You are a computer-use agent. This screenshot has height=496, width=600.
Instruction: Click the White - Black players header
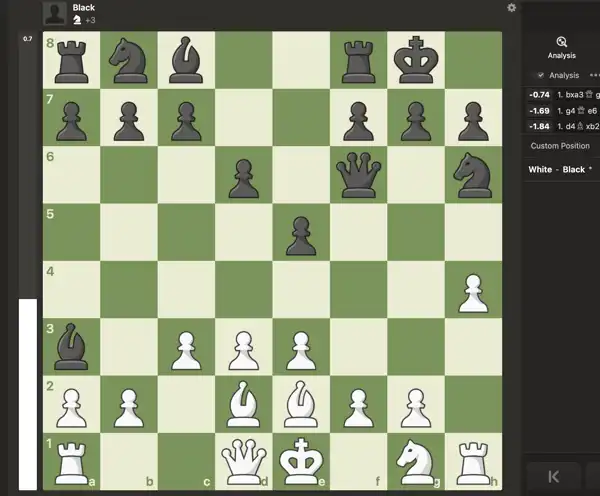pos(557,170)
